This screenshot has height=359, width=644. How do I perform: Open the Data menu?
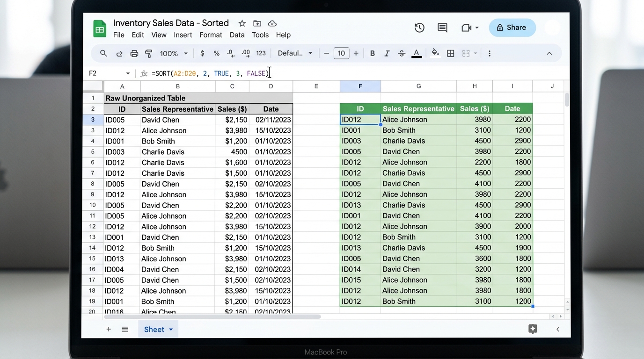tap(237, 35)
